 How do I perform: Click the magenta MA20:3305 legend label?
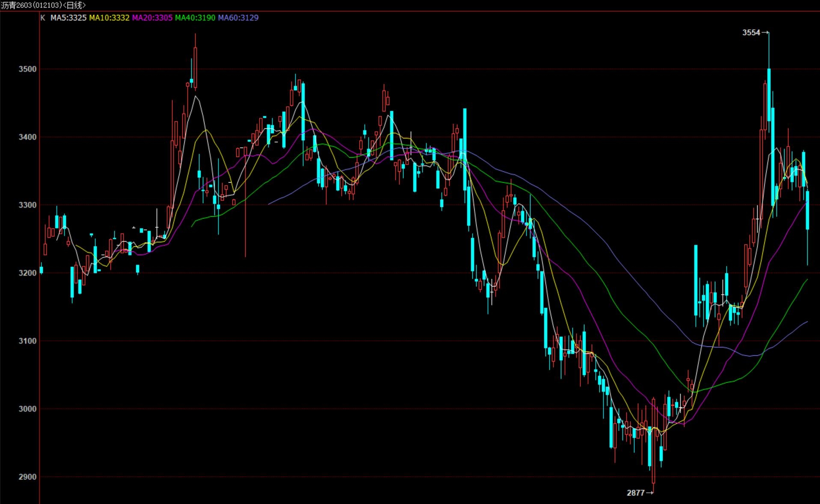[152, 18]
